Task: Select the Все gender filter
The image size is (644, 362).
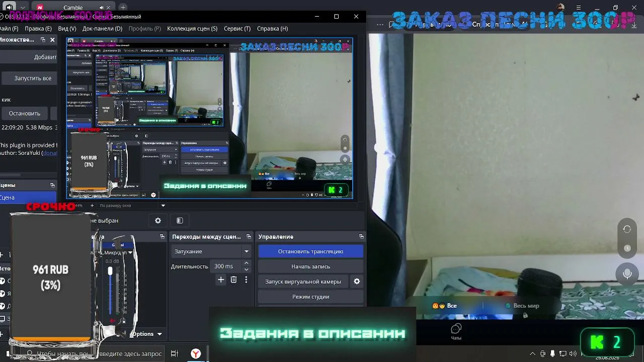Action: click(x=445, y=306)
